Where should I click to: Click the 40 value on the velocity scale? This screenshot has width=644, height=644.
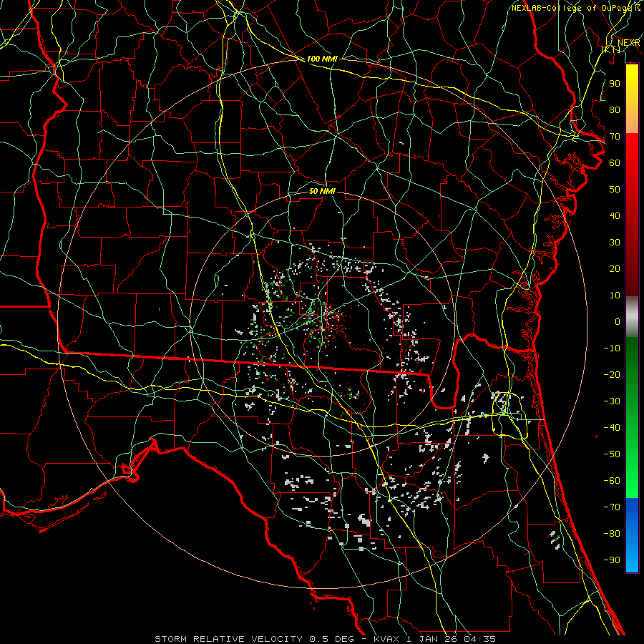(x=615, y=215)
